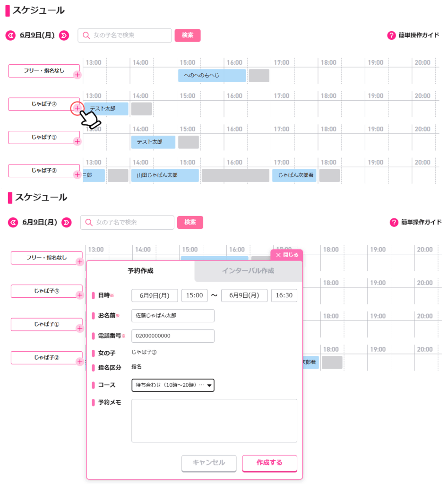
Task: Click plus icon beside じゃぱ子② in top schedule
Action: [77, 175]
